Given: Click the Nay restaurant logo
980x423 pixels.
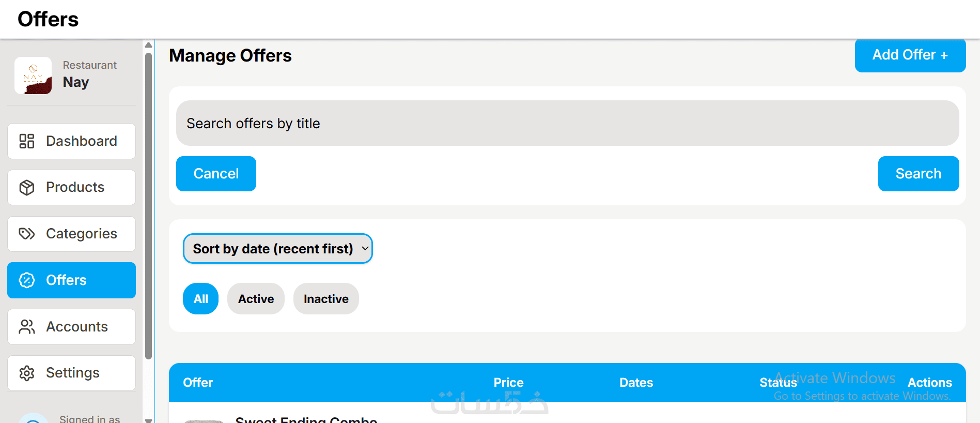Looking at the screenshot, I should click(33, 75).
